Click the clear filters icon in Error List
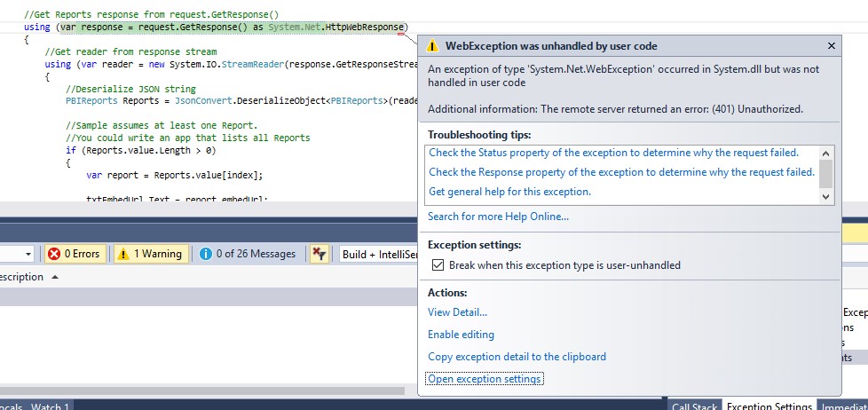This screenshot has width=868, height=410. point(319,254)
